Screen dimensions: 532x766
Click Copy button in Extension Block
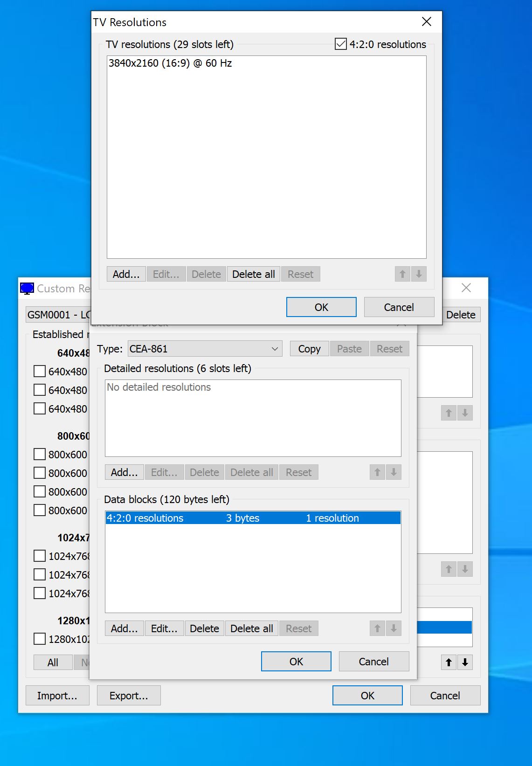click(309, 349)
